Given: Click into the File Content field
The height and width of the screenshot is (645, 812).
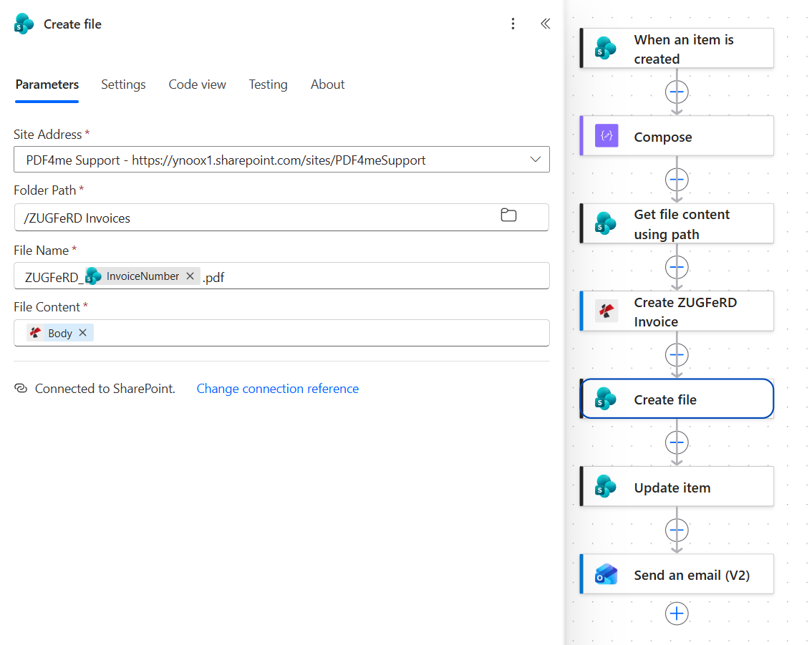Looking at the screenshot, I should [281, 333].
